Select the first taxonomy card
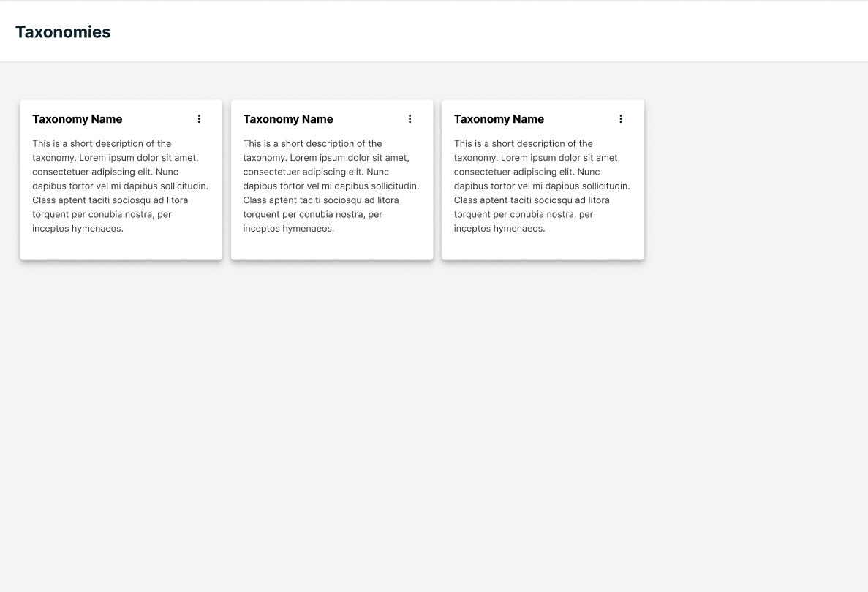Viewport: 868px width, 592px height. click(121, 180)
